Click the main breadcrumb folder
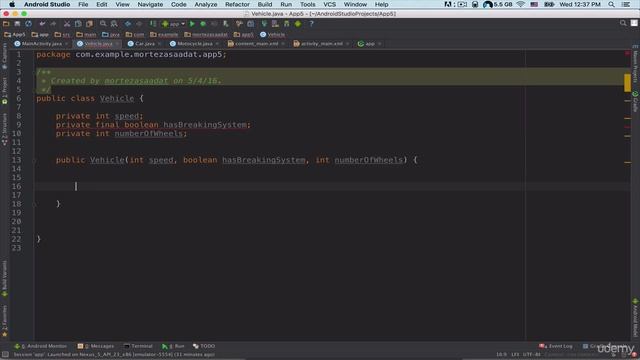Viewport: 640px width, 360px height. [86, 35]
